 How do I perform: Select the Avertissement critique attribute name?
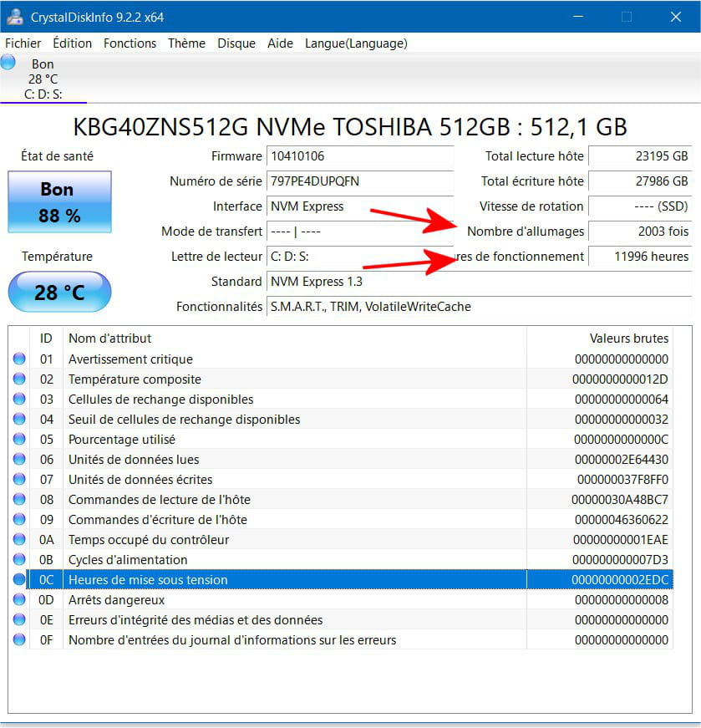pos(130,359)
